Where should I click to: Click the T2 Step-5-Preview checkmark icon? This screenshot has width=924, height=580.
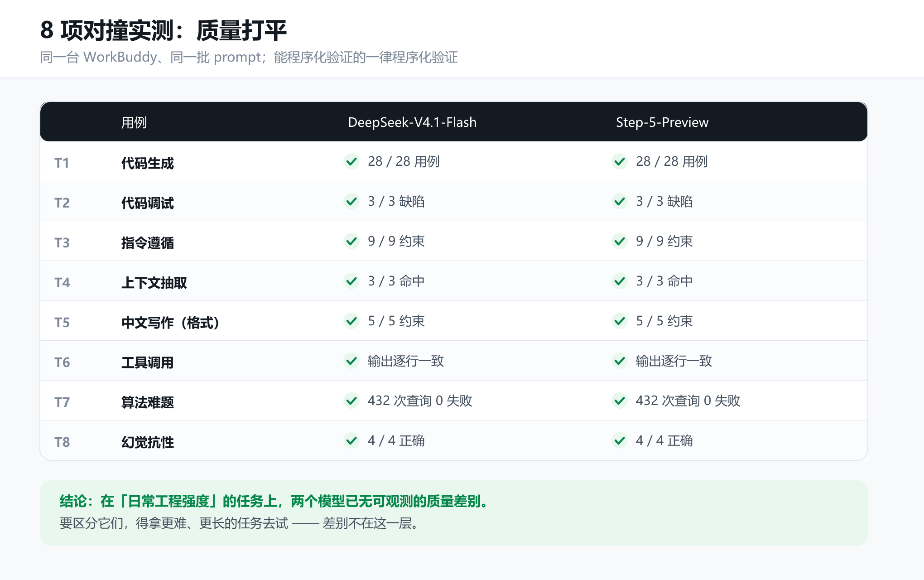pyautogui.click(x=620, y=201)
